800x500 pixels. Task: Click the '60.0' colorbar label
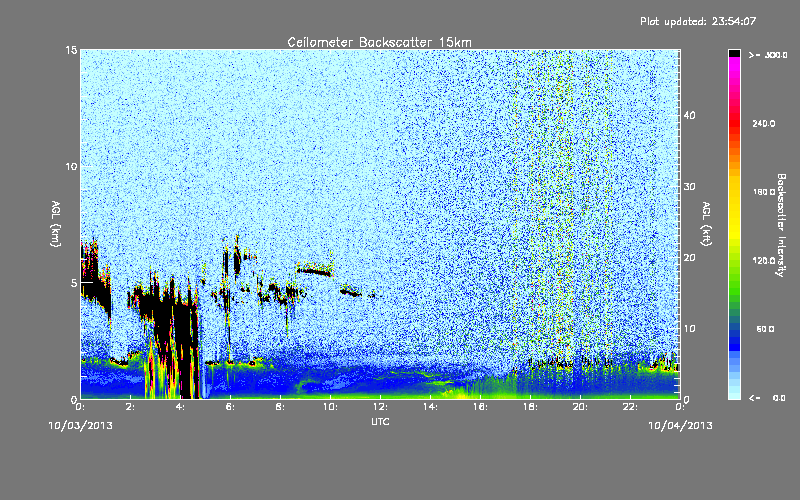765,330
